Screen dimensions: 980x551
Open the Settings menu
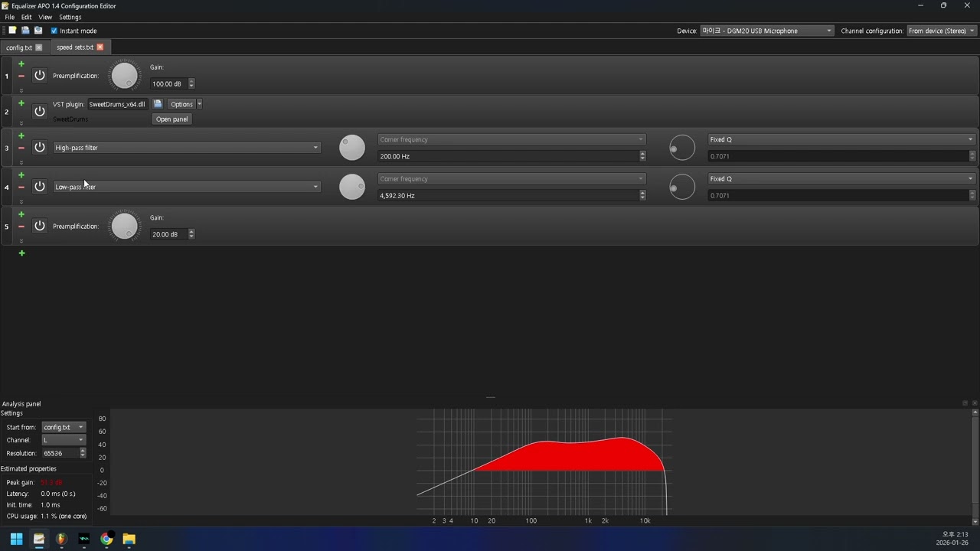70,17
